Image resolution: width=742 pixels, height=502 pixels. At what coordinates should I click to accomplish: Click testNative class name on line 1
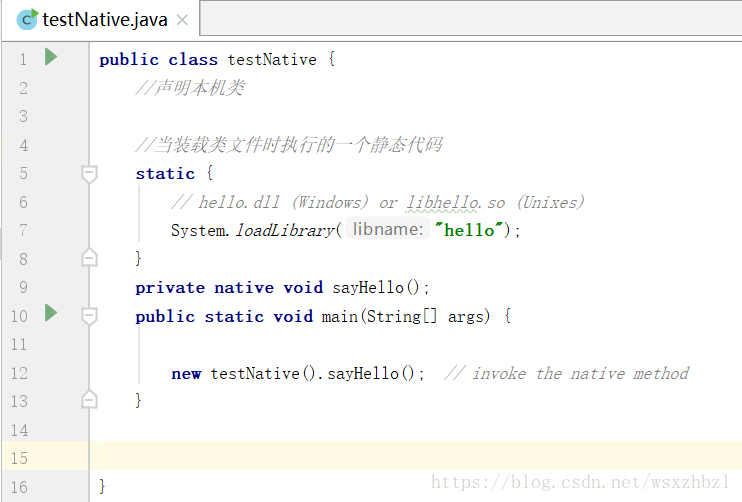point(272,60)
